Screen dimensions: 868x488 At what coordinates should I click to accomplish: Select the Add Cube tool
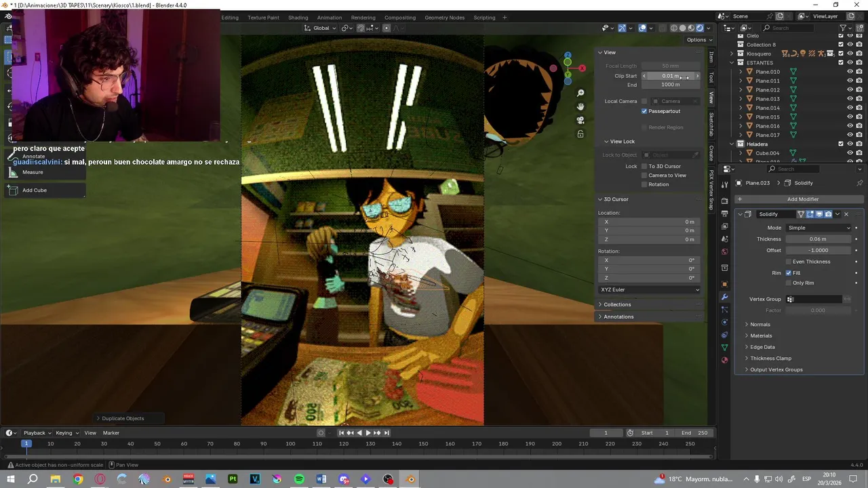click(x=45, y=190)
